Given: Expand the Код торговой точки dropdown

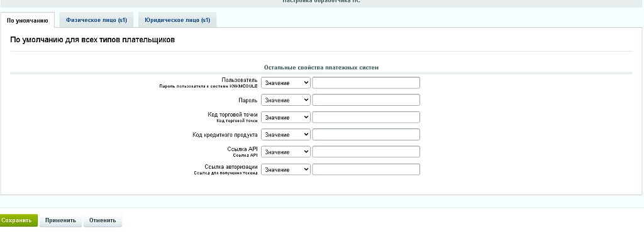Looking at the screenshot, I should pos(286,118).
